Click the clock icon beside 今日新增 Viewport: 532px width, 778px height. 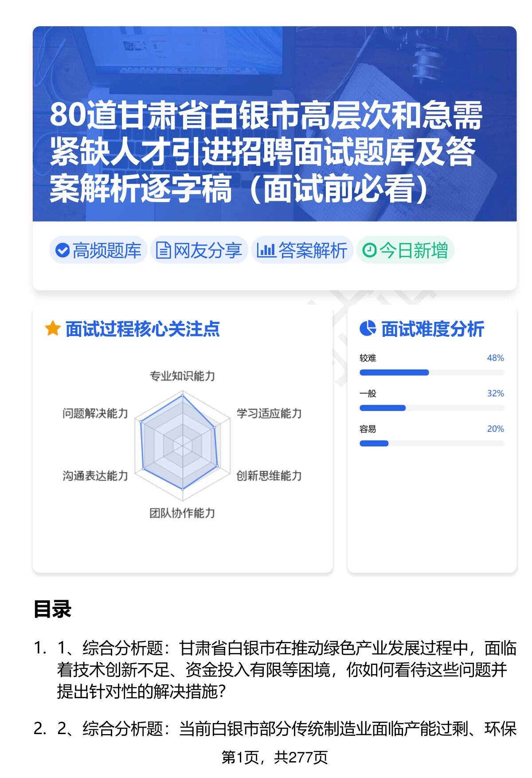pyautogui.click(x=369, y=250)
